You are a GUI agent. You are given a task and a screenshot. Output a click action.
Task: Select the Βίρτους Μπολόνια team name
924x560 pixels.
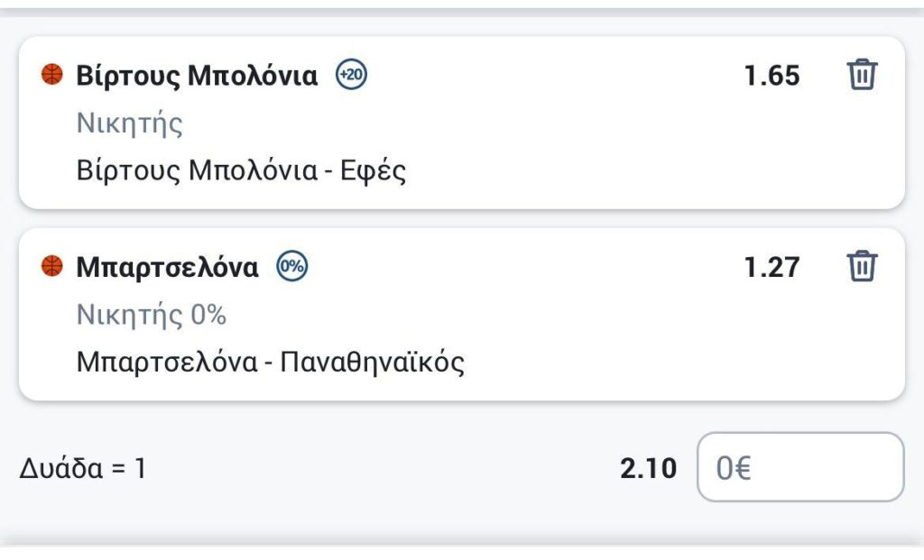(197, 76)
